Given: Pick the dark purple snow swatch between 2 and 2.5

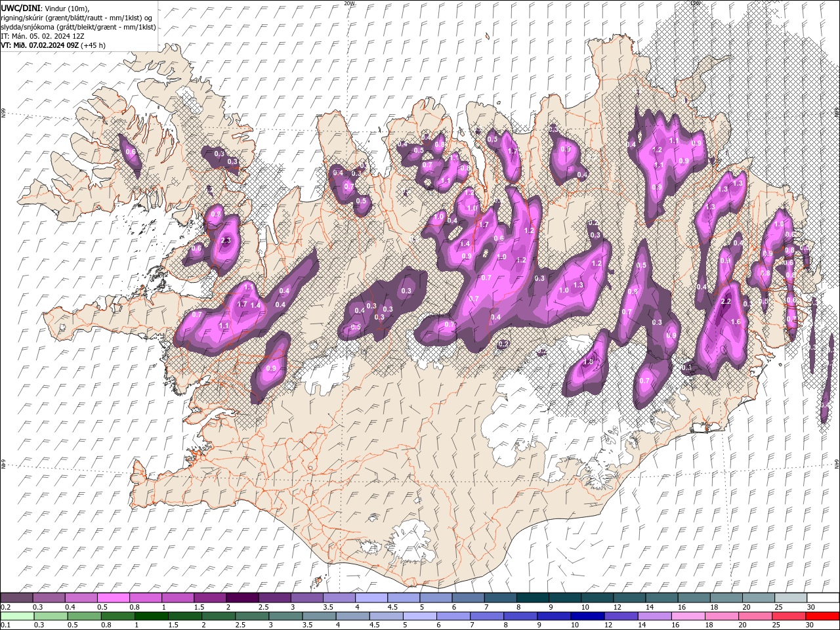Looking at the screenshot, I should [241, 597].
